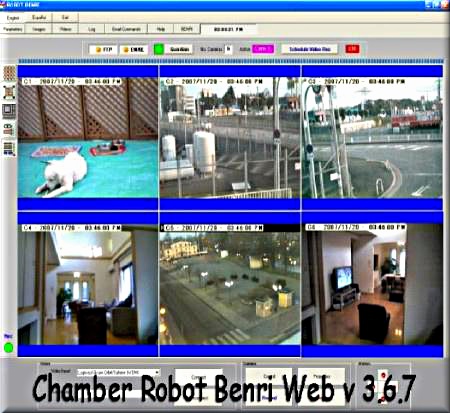The image size is (450, 413).
Task: Click the Guardian button
Action: click(180, 49)
